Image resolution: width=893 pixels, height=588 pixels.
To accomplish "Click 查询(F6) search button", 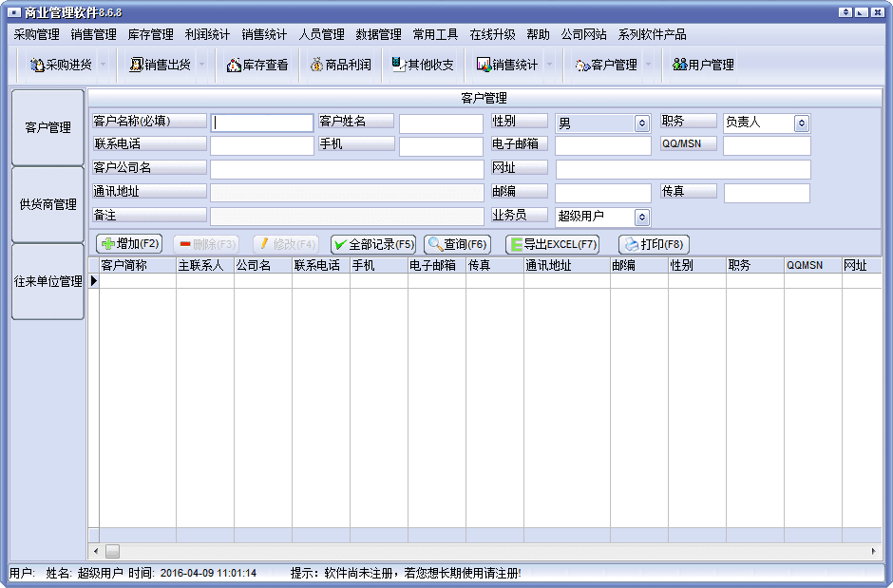I will click(457, 244).
